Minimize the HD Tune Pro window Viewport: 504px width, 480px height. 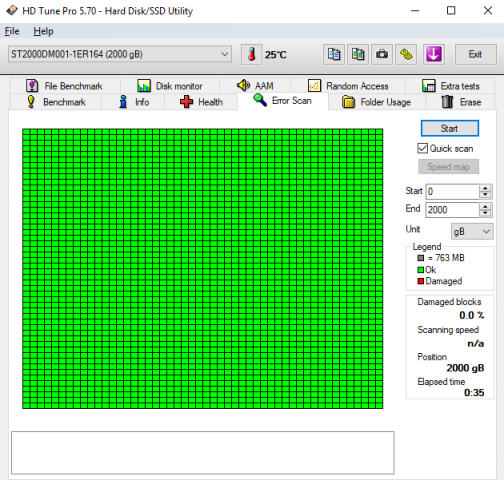[415, 11]
